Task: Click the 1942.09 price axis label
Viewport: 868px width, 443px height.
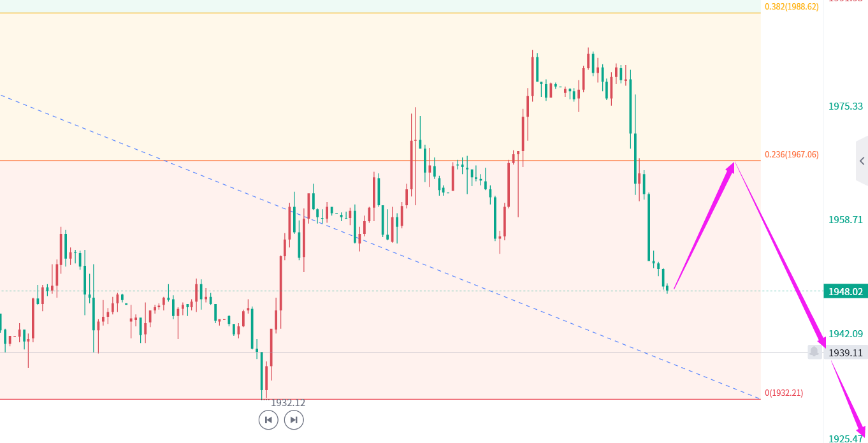Action: click(845, 334)
